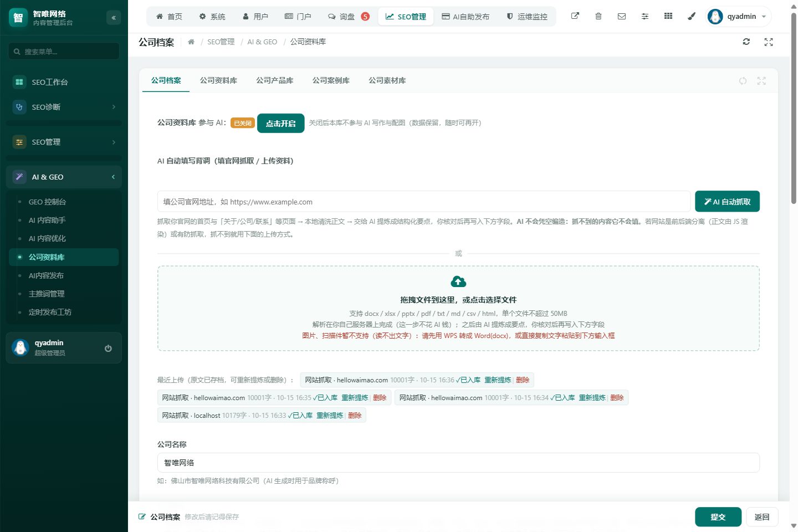Collapse the sidebar with the double-arrow button
Viewport: 798px width, 532px height.
click(114, 18)
